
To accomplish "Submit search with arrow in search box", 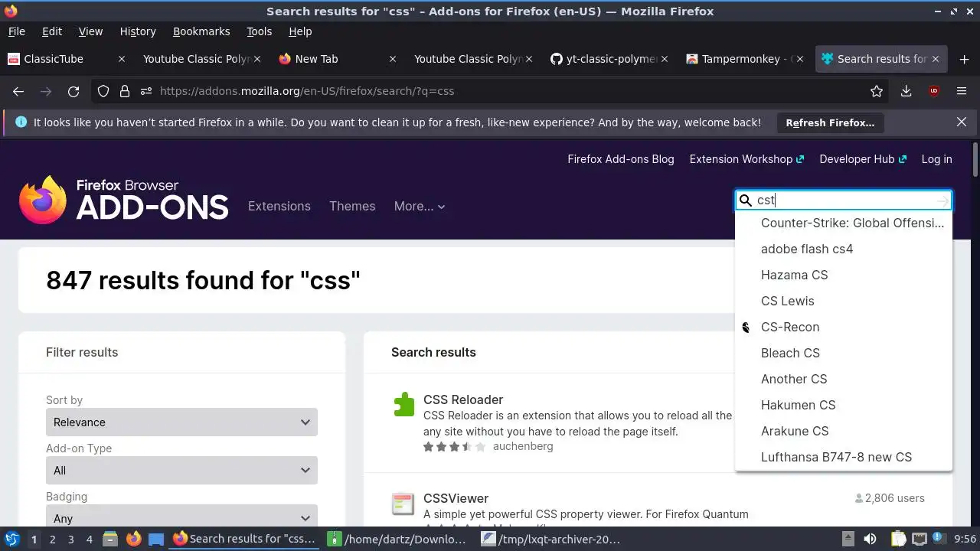I will point(943,201).
